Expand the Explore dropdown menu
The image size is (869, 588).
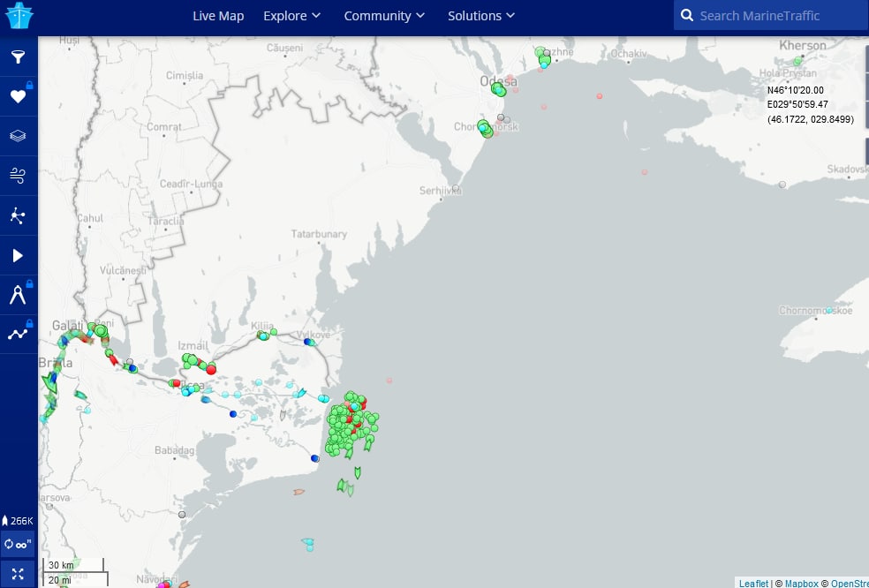pos(291,16)
